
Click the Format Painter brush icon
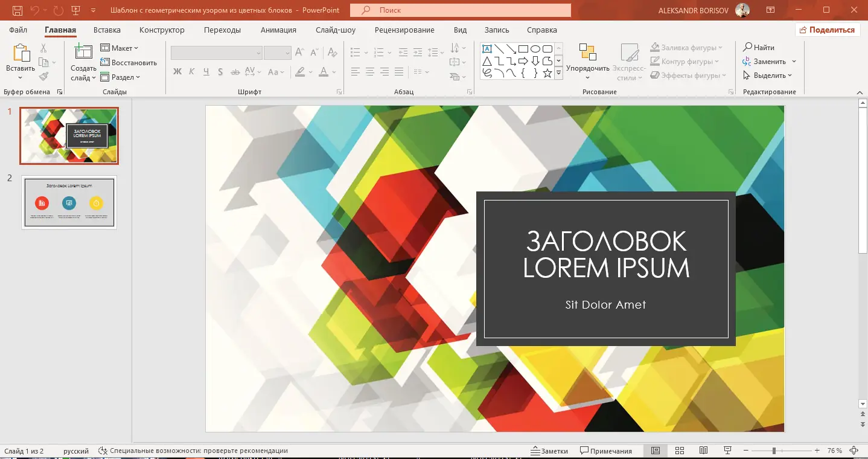43,77
